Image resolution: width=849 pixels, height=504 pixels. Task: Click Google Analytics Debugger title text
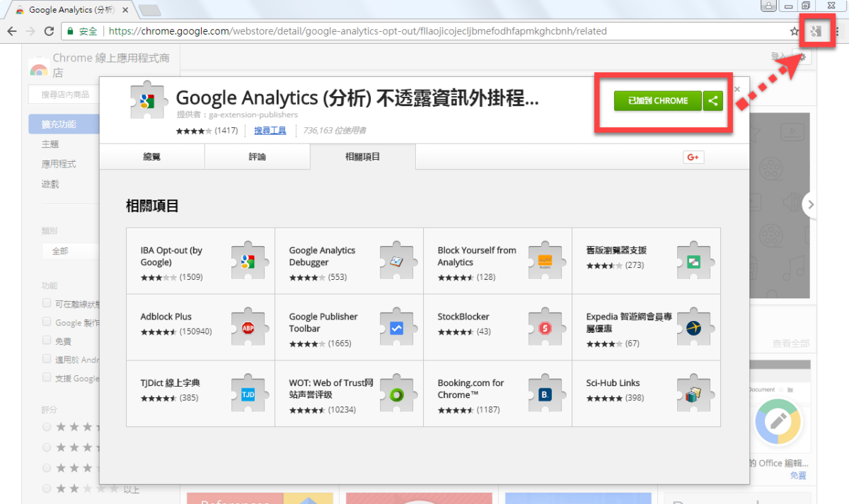tap(322, 256)
